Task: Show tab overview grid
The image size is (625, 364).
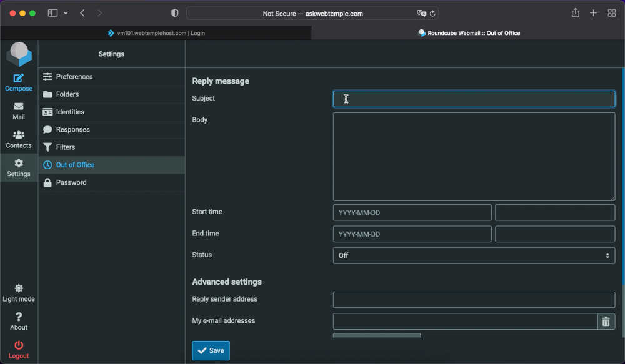Action: 611,12
